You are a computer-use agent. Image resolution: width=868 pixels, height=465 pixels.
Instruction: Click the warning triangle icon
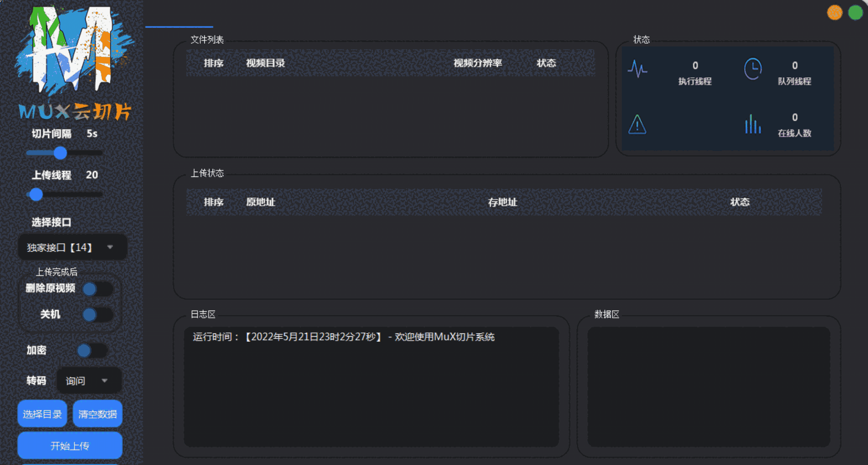pyautogui.click(x=637, y=124)
